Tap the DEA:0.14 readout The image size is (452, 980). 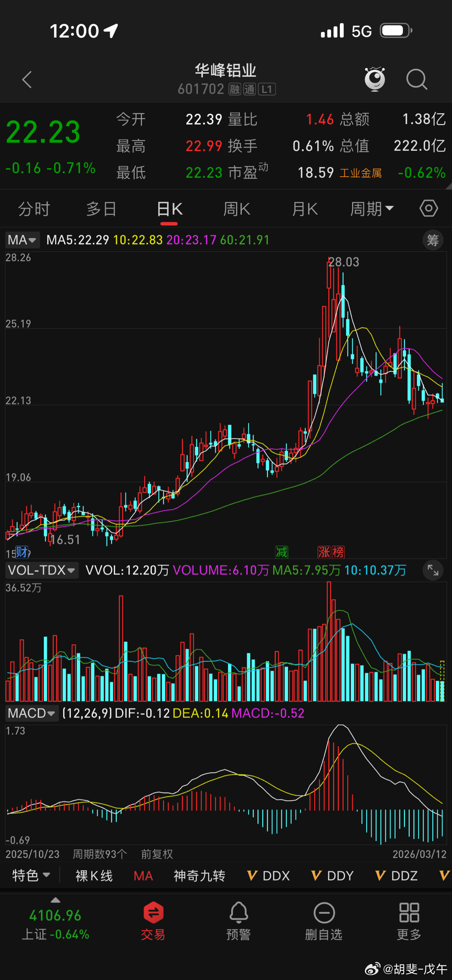tap(200, 713)
